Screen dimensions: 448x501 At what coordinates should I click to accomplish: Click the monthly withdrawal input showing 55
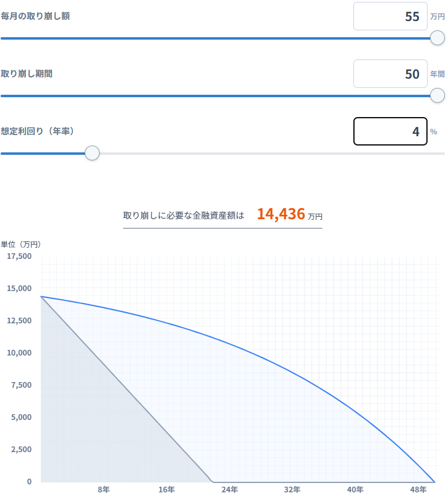tap(390, 17)
